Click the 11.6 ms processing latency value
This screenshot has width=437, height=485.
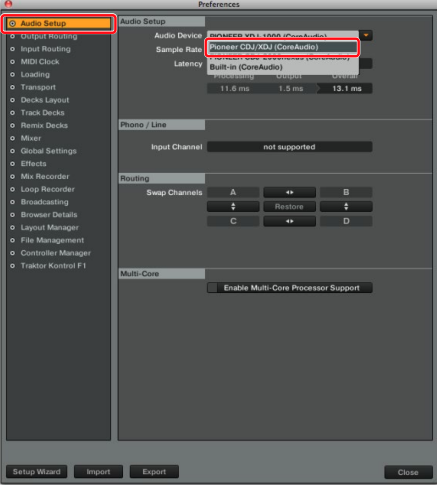pos(235,89)
